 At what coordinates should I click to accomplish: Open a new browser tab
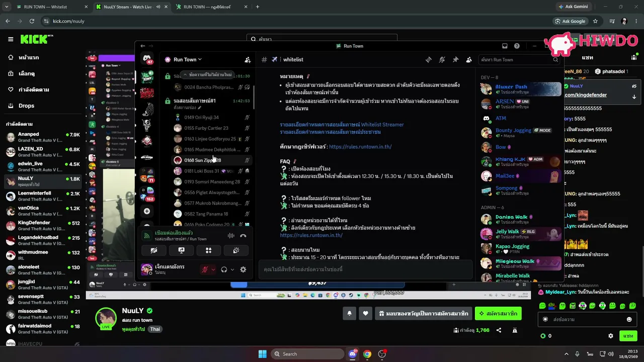[x=258, y=7]
